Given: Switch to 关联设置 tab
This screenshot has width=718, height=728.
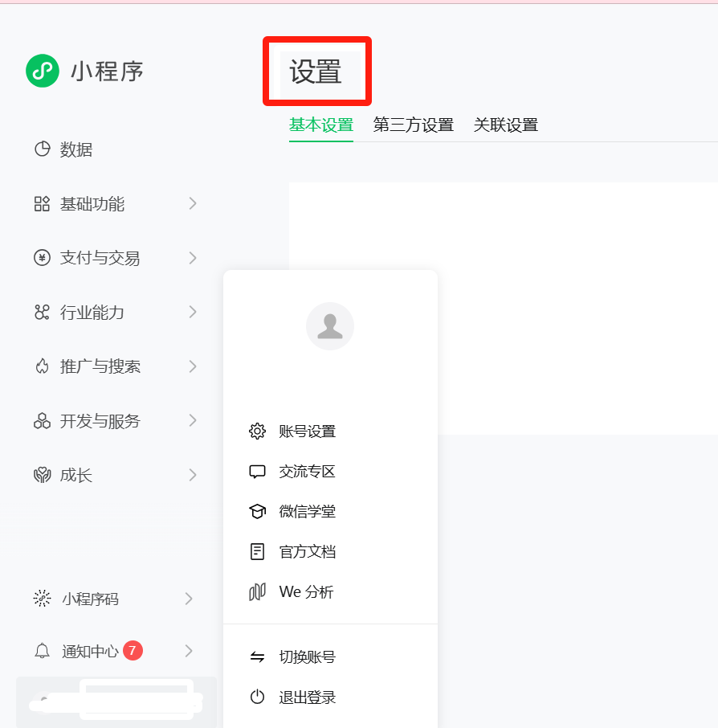Looking at the screenshot, I should click(505, 125).
